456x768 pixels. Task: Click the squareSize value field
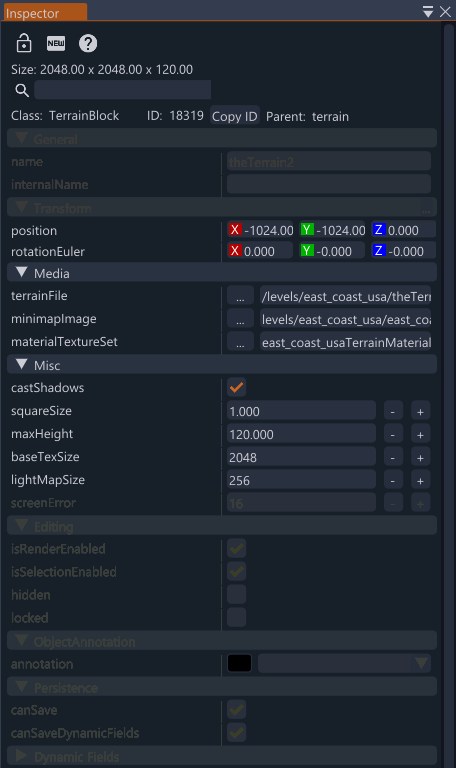[x=301, y=411]
